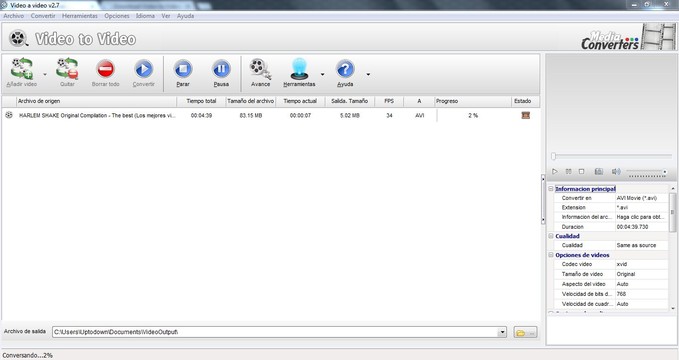679x360 pixels.
Task: Click the Ayuda question mark icon
Action: 345,68
